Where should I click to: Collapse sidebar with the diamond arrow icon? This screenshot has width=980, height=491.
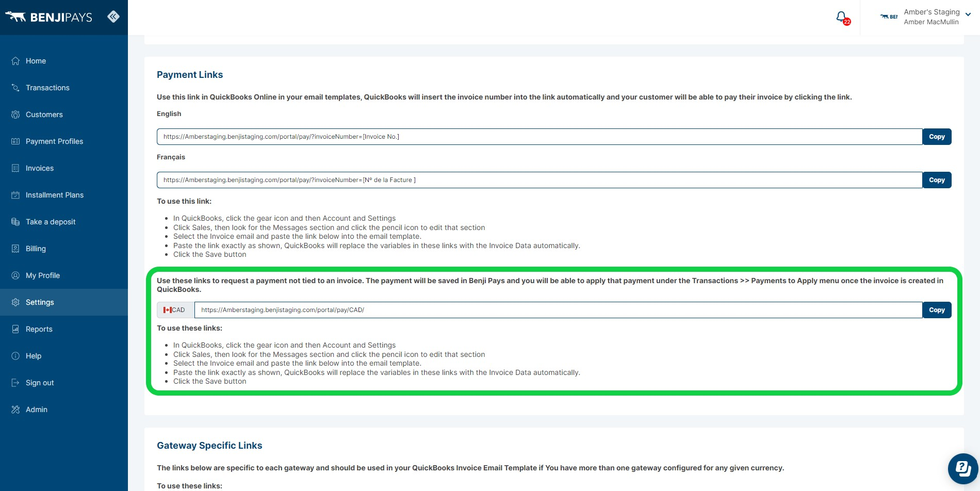point(113,17)
